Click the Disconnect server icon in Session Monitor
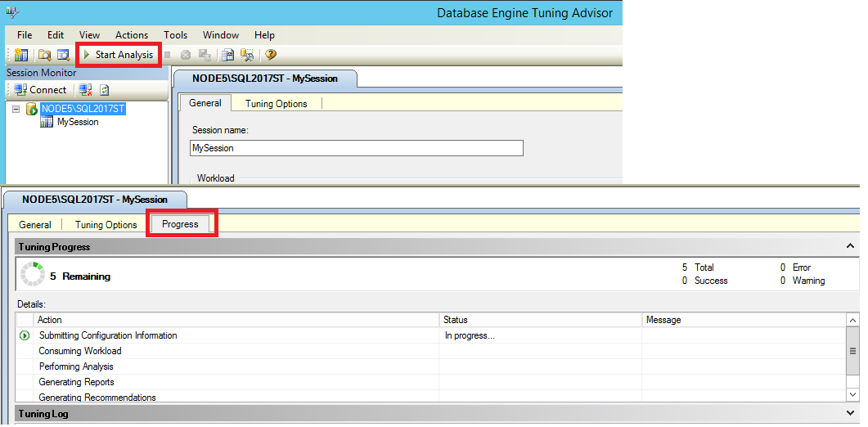 (x=85, y=90)
